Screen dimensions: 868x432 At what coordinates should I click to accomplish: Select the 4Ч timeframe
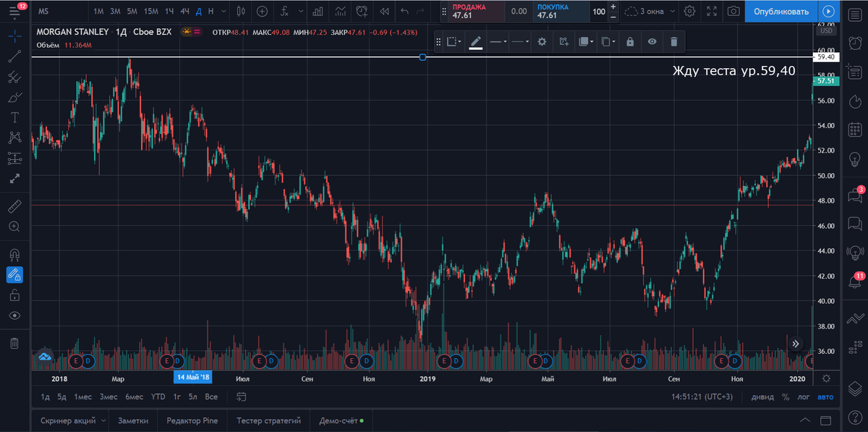185,12
